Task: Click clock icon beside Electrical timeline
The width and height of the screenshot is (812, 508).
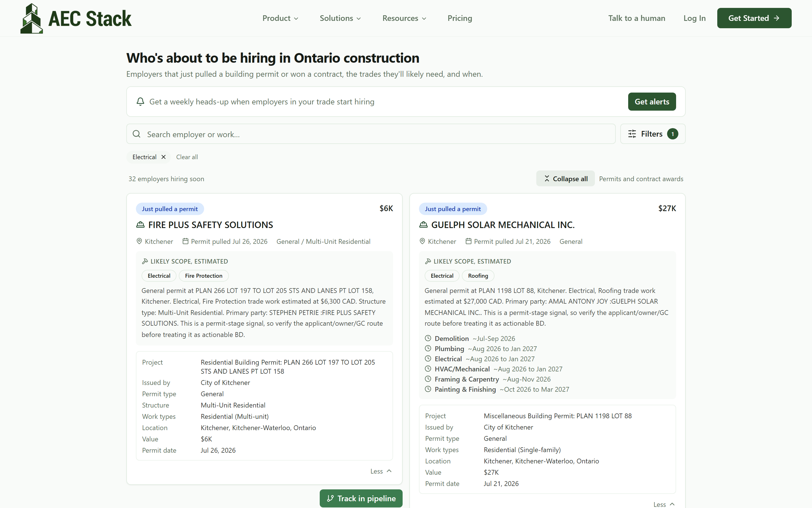Action: coord(428,358)
